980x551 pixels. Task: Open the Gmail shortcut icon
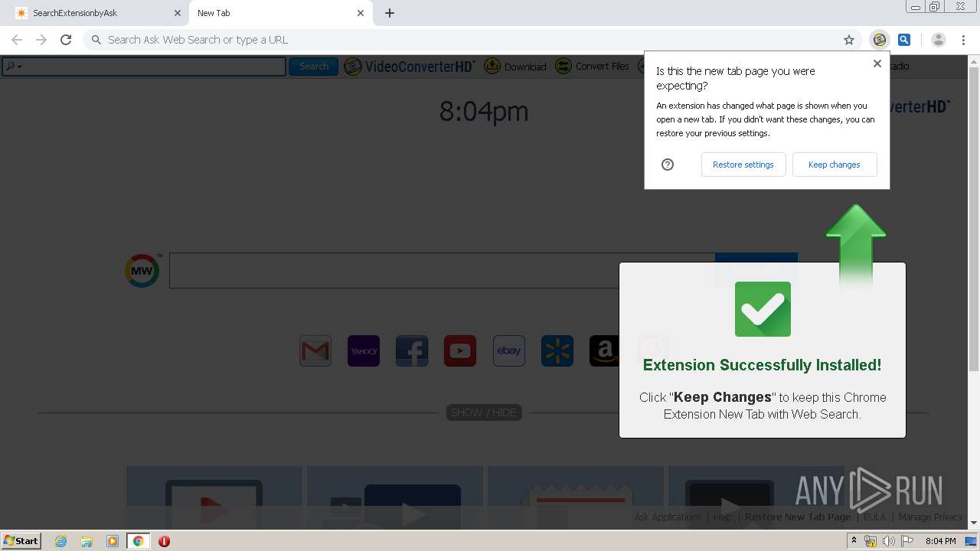[x=315, y=351]
